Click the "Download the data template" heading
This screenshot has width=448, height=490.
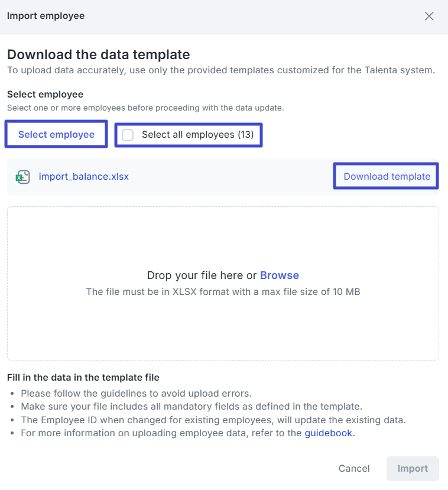coord(98,55)
